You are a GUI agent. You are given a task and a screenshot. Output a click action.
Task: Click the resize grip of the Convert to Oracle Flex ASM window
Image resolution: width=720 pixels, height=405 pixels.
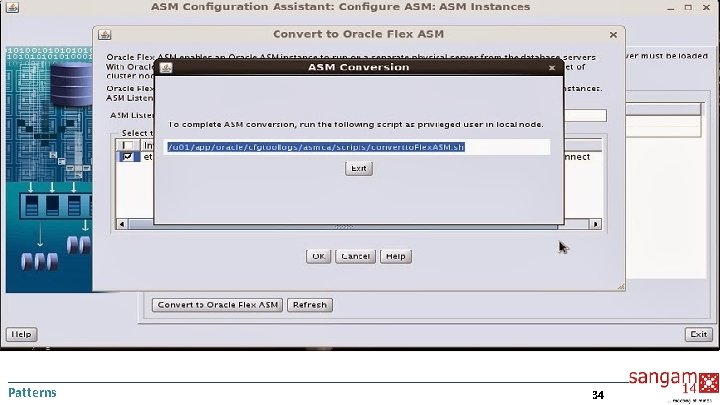pos(621,287)
